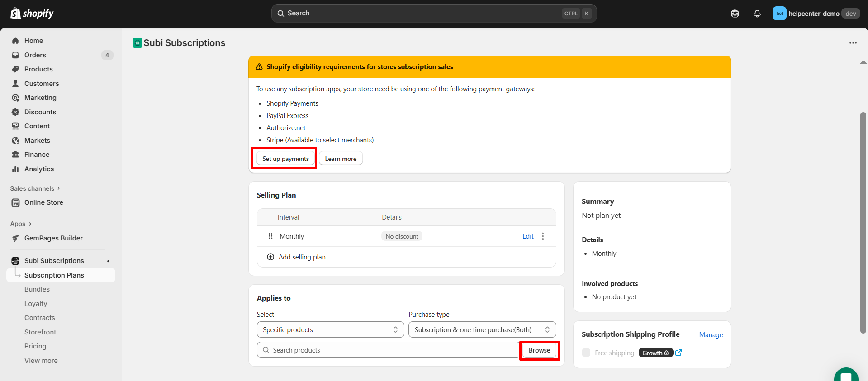
Task: Open the Bundles submenu item
Action: click(x=37, y=289)
